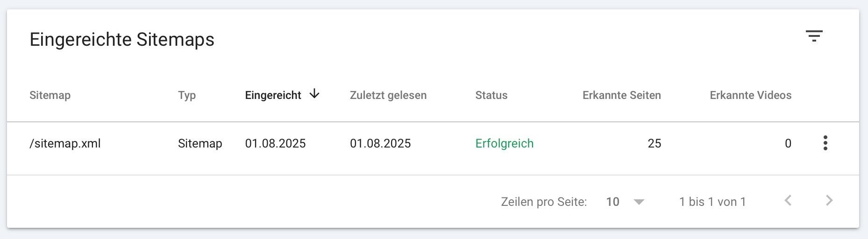The image size is (868, 239).
Task: Open the /sitemap.xml entry
Action: coord(65,143)
